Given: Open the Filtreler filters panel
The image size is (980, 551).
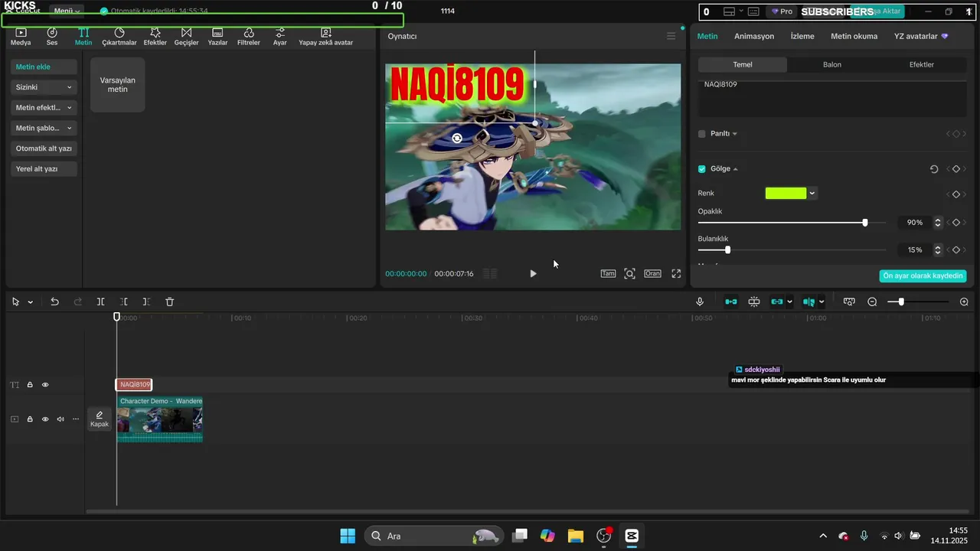Looking at the screenshot, I should 249,36.
